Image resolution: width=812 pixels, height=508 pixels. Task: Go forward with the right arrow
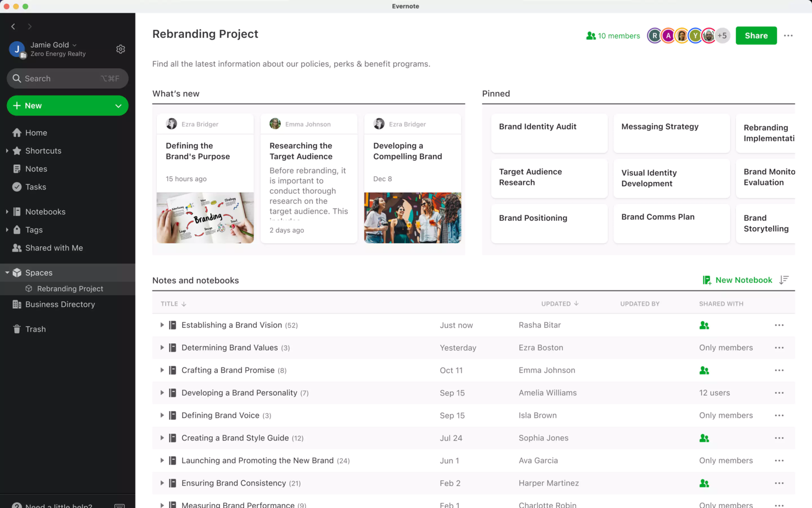click(x=30, y=26)
